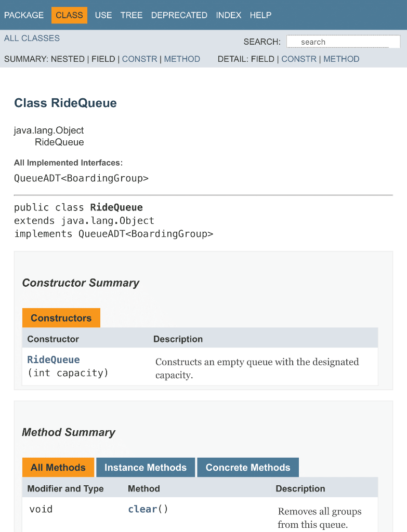Select the Constructors tab
Image resolution: width=407 pixels, height=532 pixels.
click(61, 317)
